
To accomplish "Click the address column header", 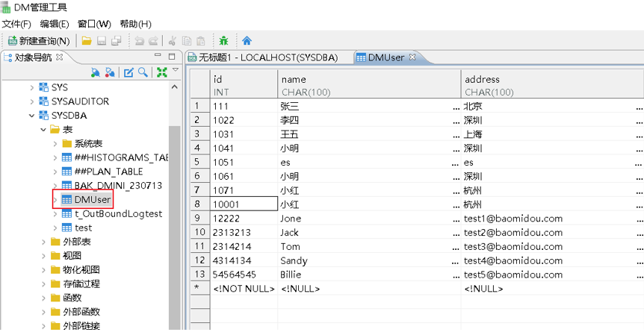I will [482, 79].
